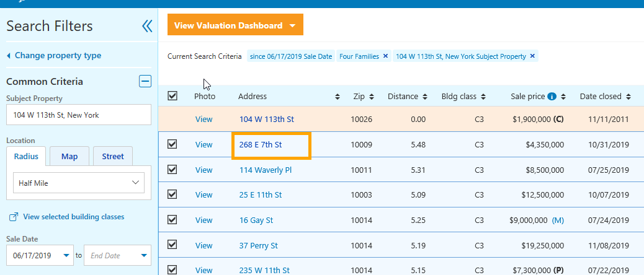Collapse the Search Filters panel with double chevron

tap(147, 26)
